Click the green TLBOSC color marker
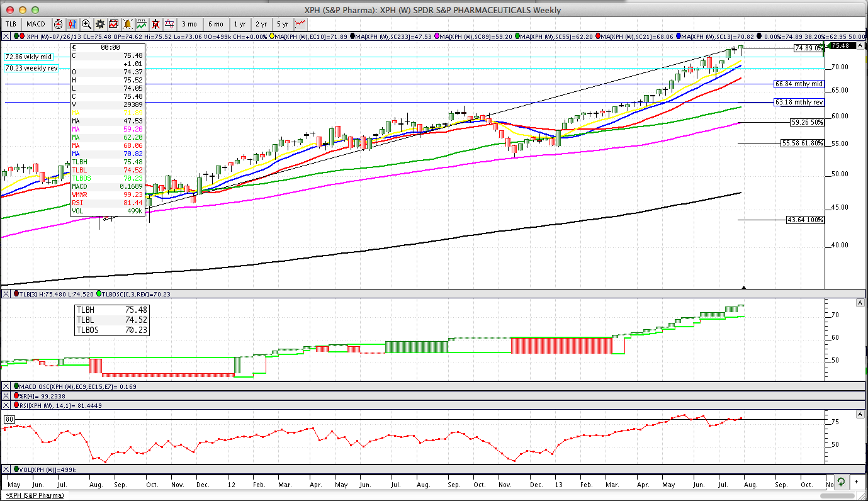 (99, 294)
